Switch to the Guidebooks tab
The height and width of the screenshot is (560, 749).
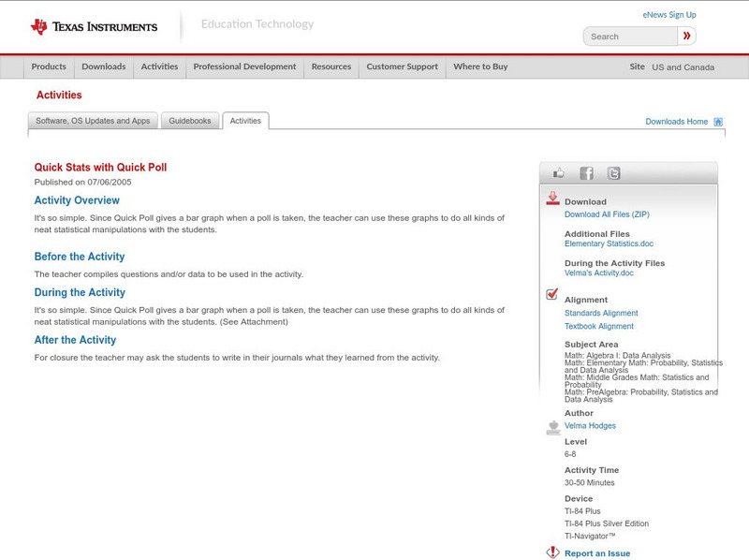(190, 120)
